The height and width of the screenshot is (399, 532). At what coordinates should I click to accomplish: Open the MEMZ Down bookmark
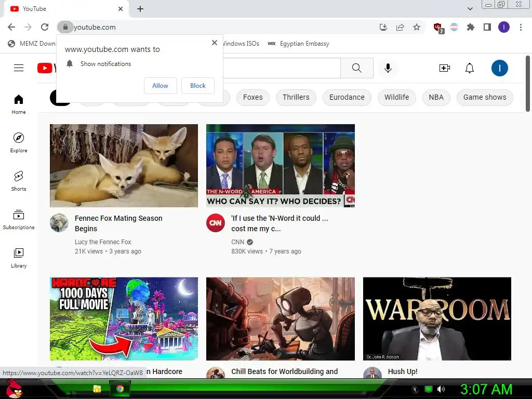point(32,44)
